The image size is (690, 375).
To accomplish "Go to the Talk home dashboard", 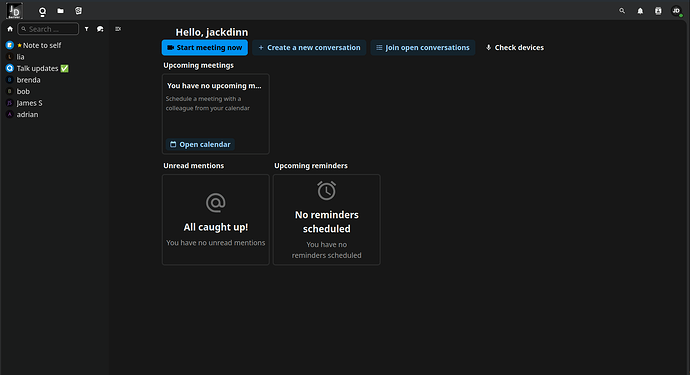I will click(x=10, y=29).
